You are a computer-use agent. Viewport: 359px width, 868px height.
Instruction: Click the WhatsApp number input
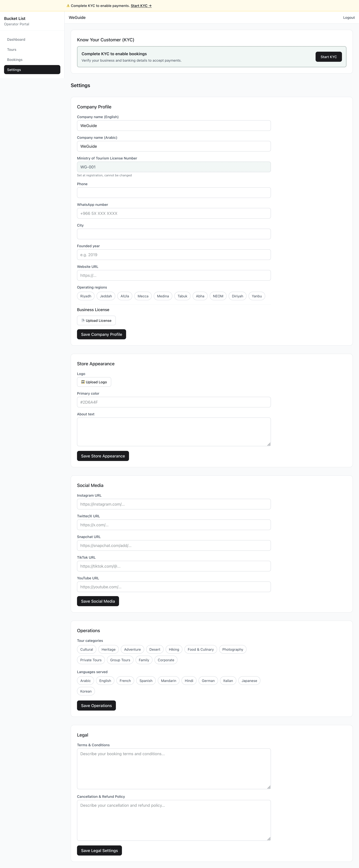pyautogui.click(x=174, y=213)
